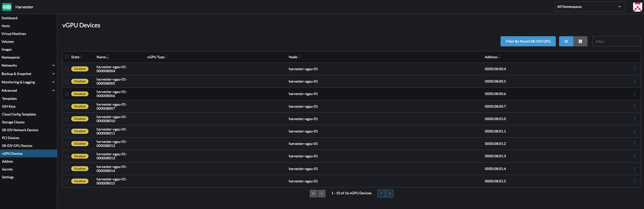
Task: Switch to flat list view icon
Action: [x=566, y=41]
